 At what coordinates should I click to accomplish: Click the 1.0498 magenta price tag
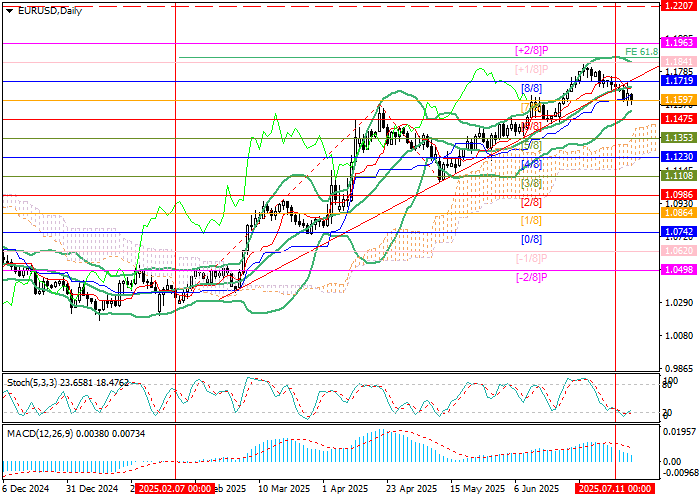681,269
